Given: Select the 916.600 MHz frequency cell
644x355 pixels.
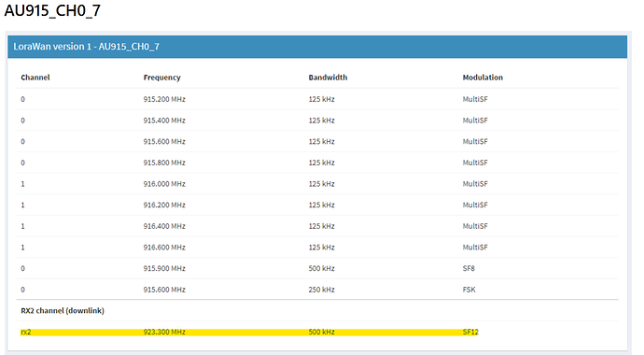Looking at the screenshot, I should coord(164,248).
